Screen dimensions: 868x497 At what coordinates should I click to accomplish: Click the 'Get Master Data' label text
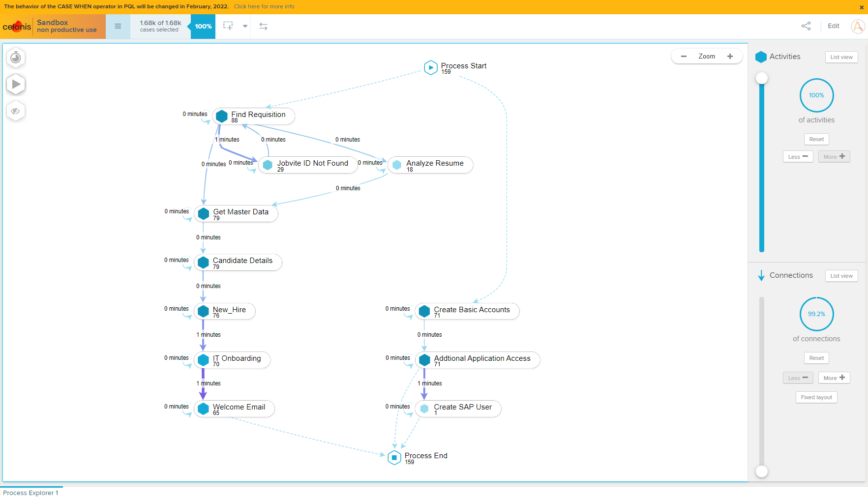(x=241, y=212)
